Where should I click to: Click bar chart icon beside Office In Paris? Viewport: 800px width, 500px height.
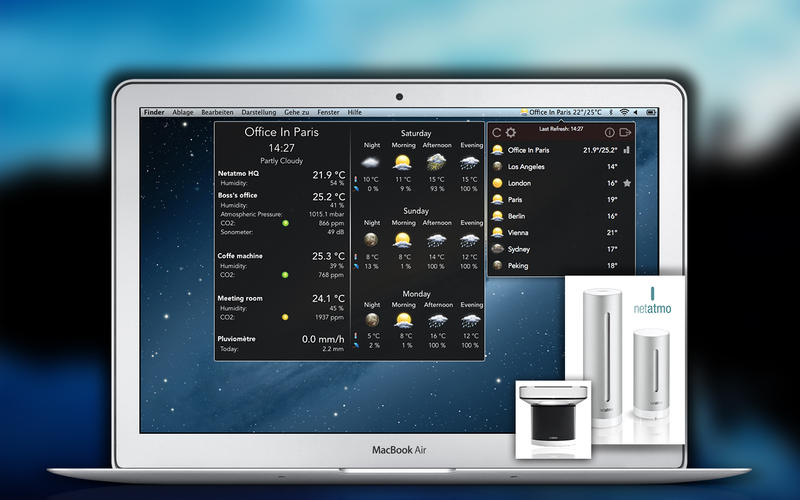click(627, 150)
